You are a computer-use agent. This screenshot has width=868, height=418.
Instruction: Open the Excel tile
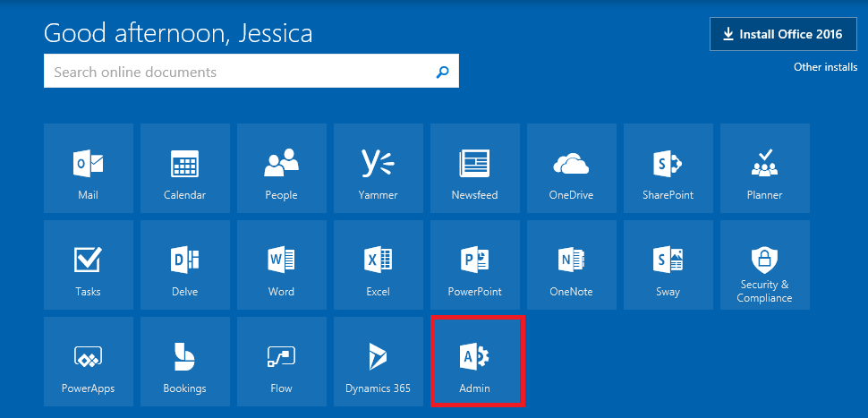pos(378,265)
